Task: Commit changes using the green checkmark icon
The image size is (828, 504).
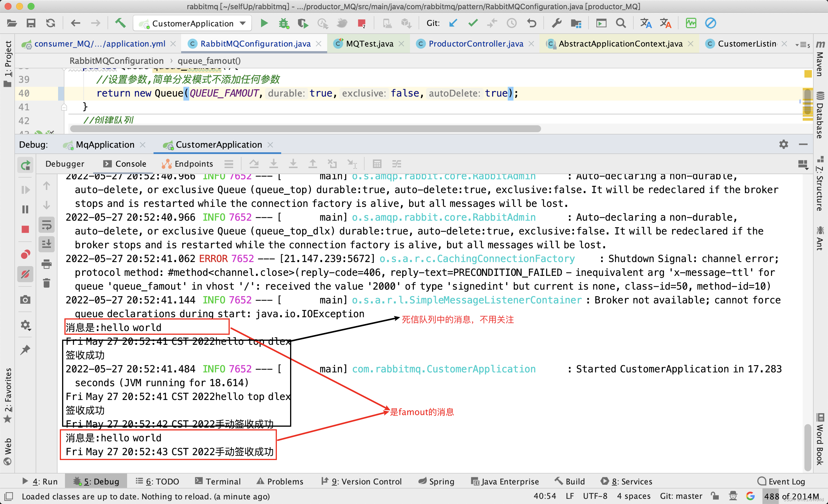Action: pyautogui.click(x=473, y=23)
